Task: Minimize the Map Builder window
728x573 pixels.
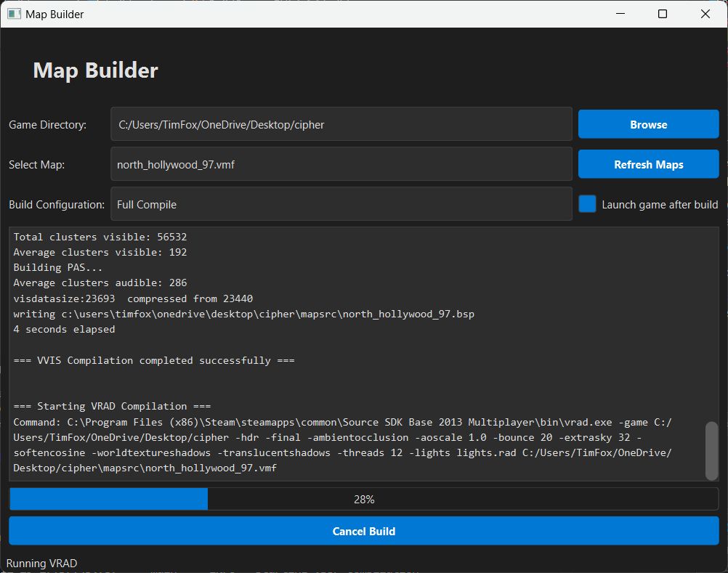Action: point(619,14)
